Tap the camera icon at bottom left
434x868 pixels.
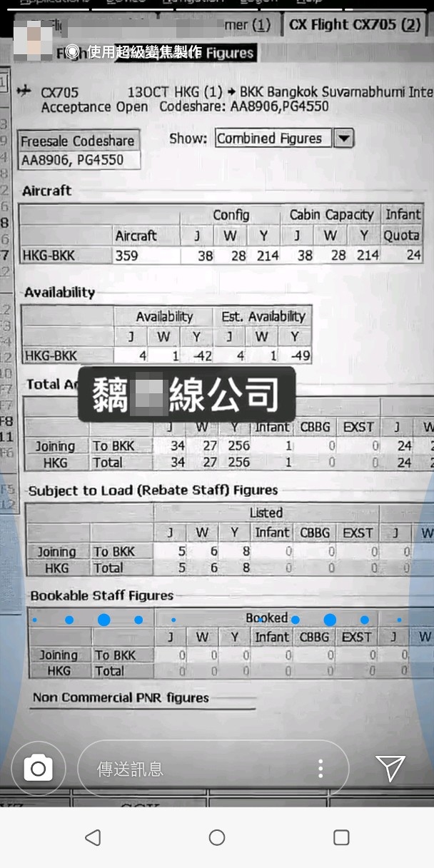(38, 768)
